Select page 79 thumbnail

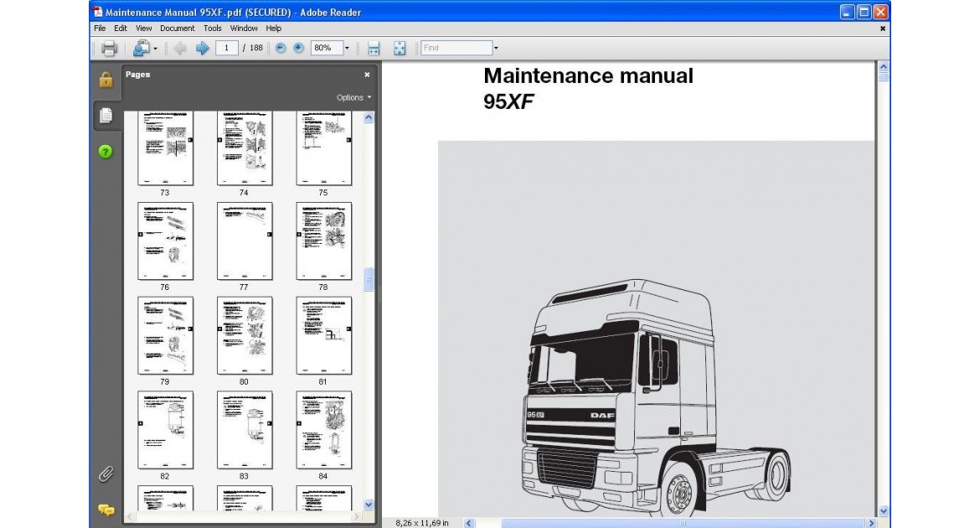pyautogui.click(x=166, y=335)
